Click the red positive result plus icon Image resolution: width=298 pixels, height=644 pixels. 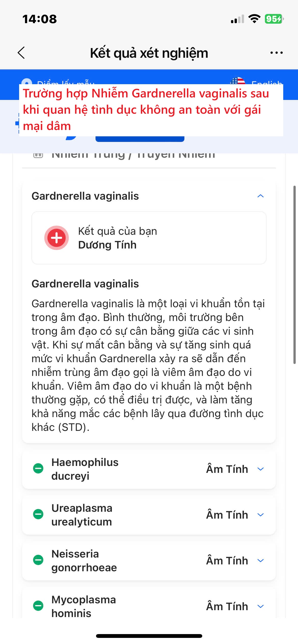(57, 238)
